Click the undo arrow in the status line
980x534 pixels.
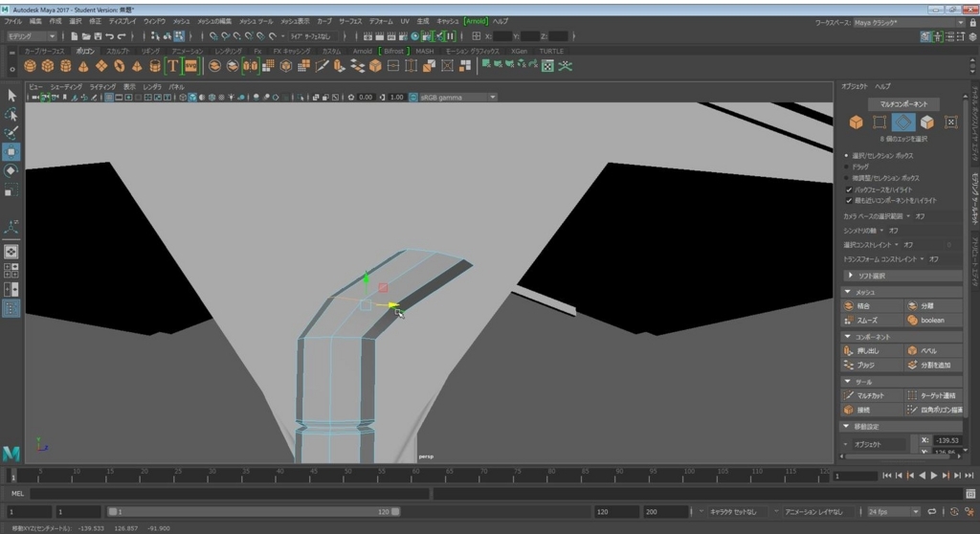pyautogui.click(x=109, y=36)
